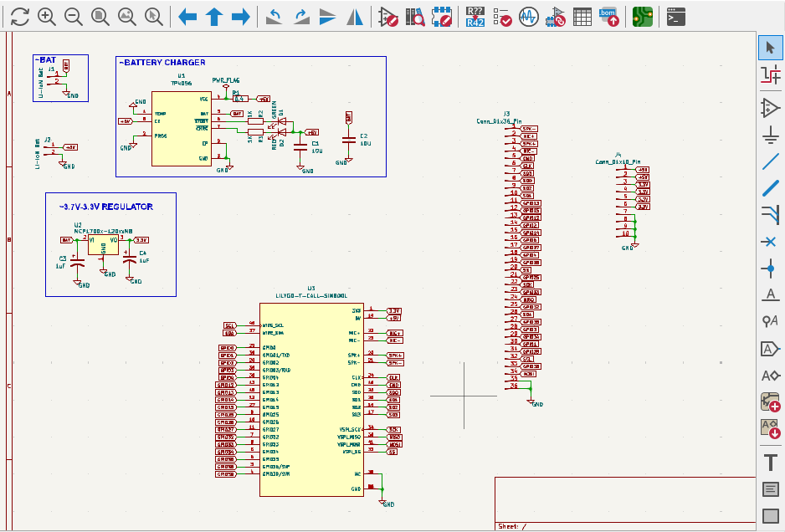Zoom in on the schematic
Screen dimensions: 785x532
(x=47, y=16)
